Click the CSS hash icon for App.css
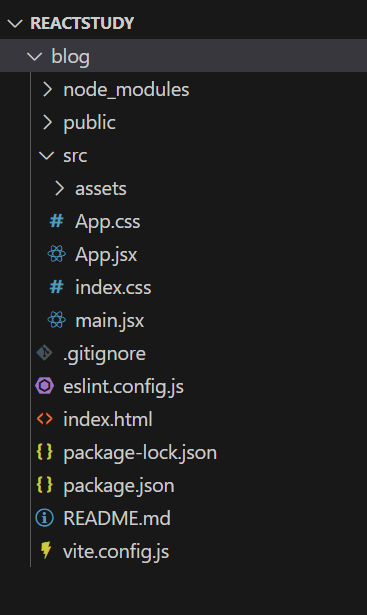Viewport: 367px width, 615px height. click(x=56, y=221)
